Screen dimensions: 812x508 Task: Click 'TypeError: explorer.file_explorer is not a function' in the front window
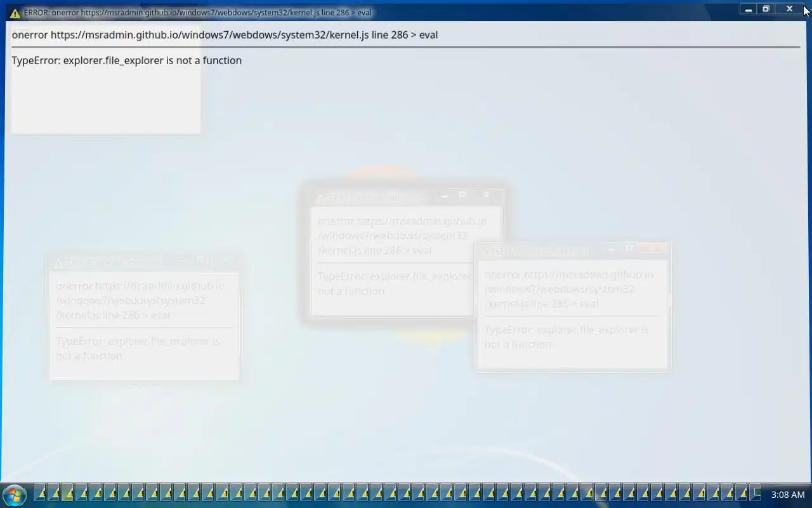[126, 60]
